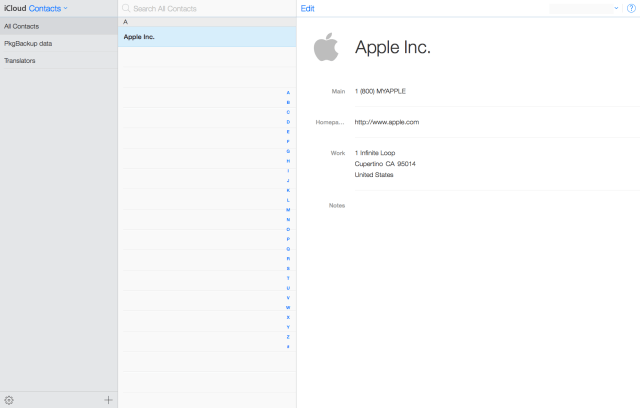Select the PkgBackup data group

pyautogui.click(x=58, y=43)
